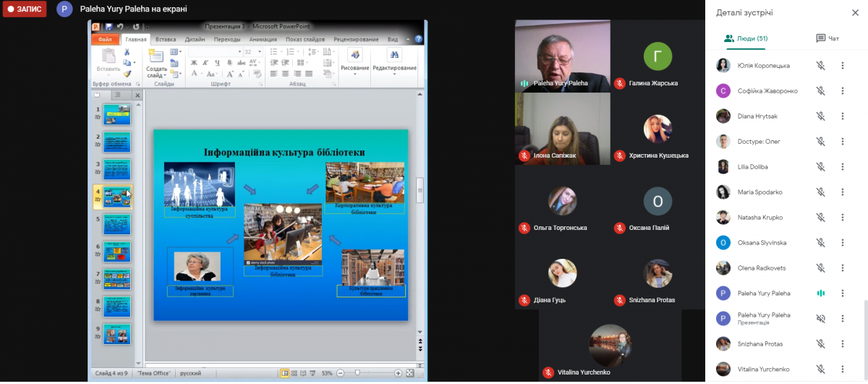Mute Юлія Коропецька's microphone
Viewport: 868px width, 384px height.
click(x=820, y=66)
